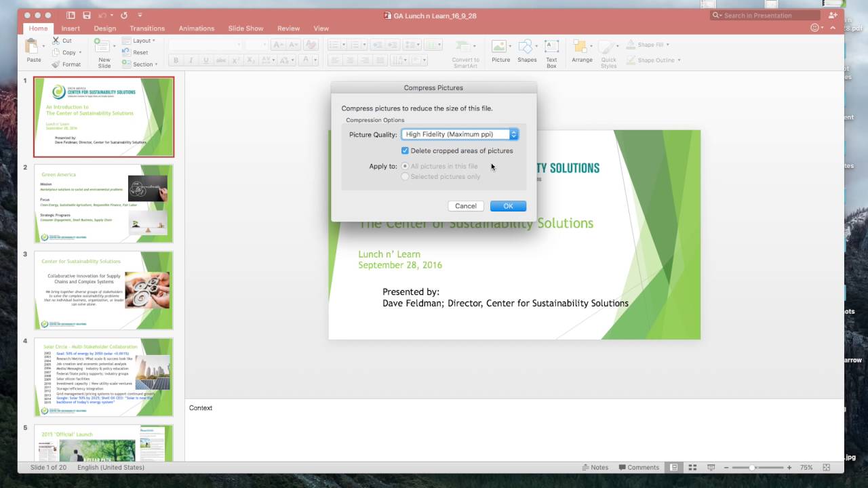Open the Customize Quick Access Toolbar arrow
Image resolution: width=868 pixels, height=488 pixels.
point(140,15)
